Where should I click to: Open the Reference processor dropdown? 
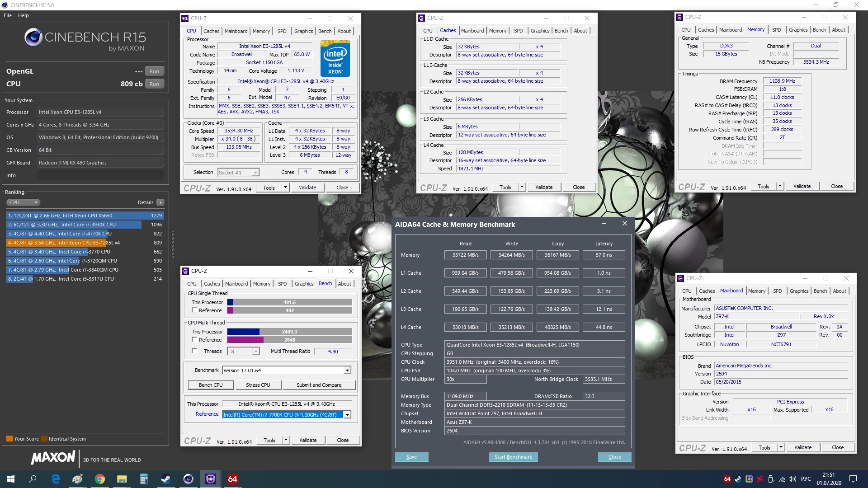click(347, 415)
